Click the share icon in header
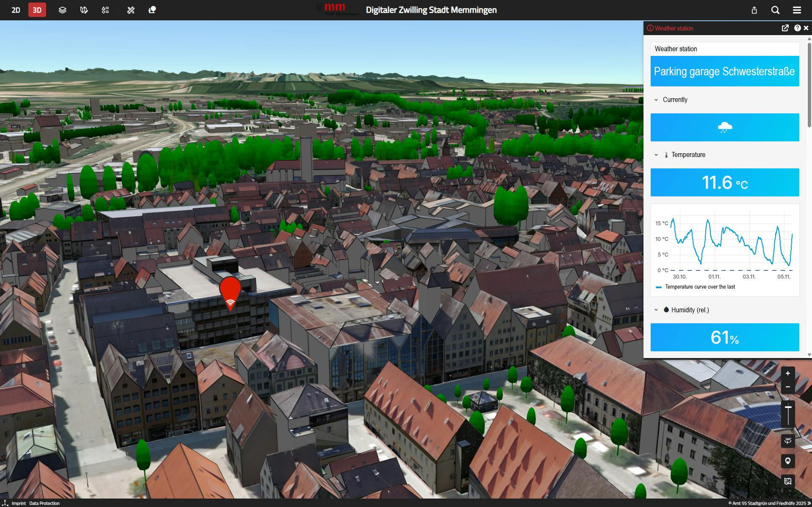Screen dimensions: 812x507 tap(754, 10)
